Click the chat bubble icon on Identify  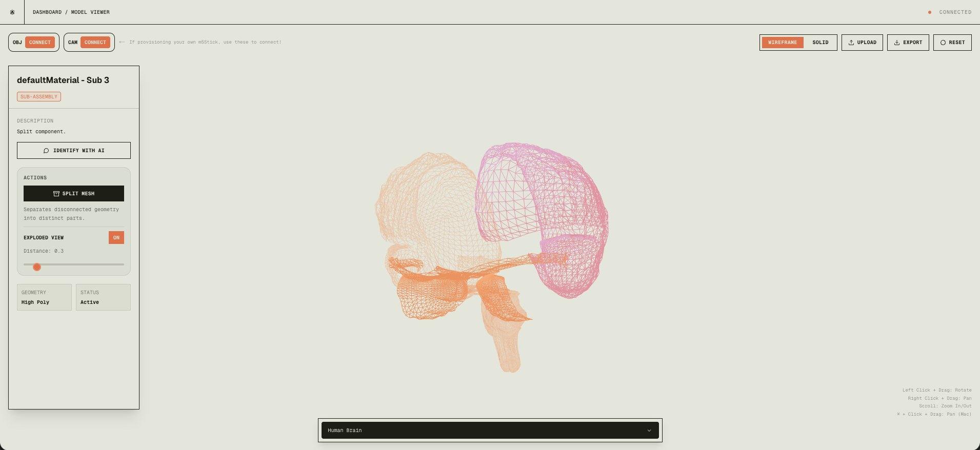click(x=46, y=151)
